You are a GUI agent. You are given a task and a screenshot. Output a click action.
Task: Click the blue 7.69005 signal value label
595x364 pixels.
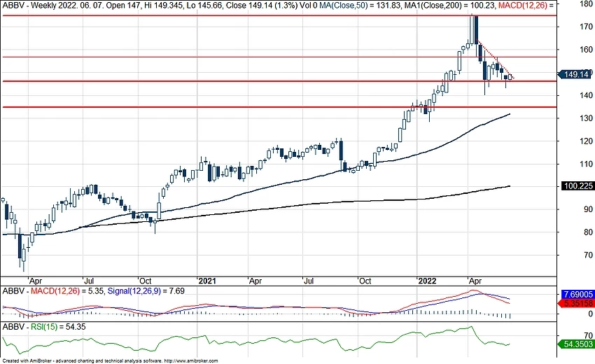(578, 295)
